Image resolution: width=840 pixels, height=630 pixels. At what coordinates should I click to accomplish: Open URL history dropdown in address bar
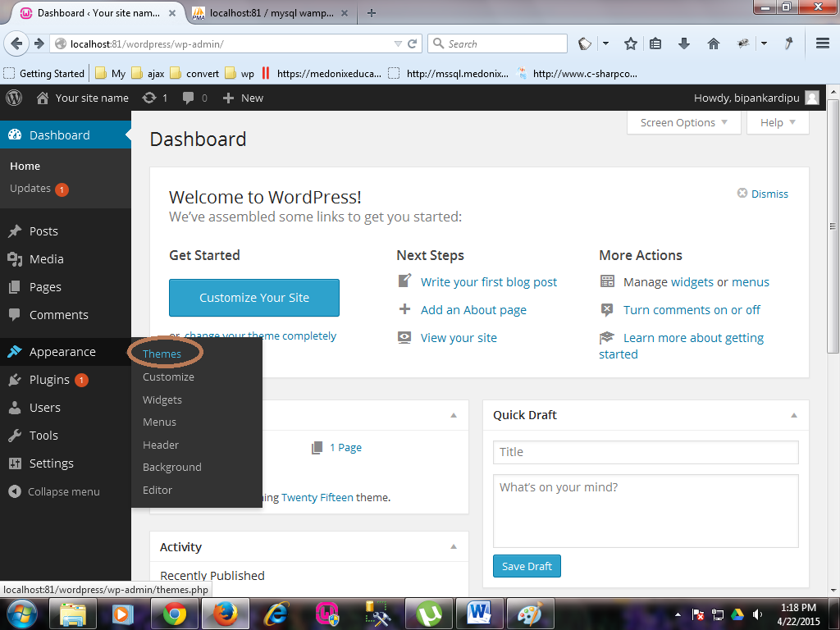click(398, 44)
